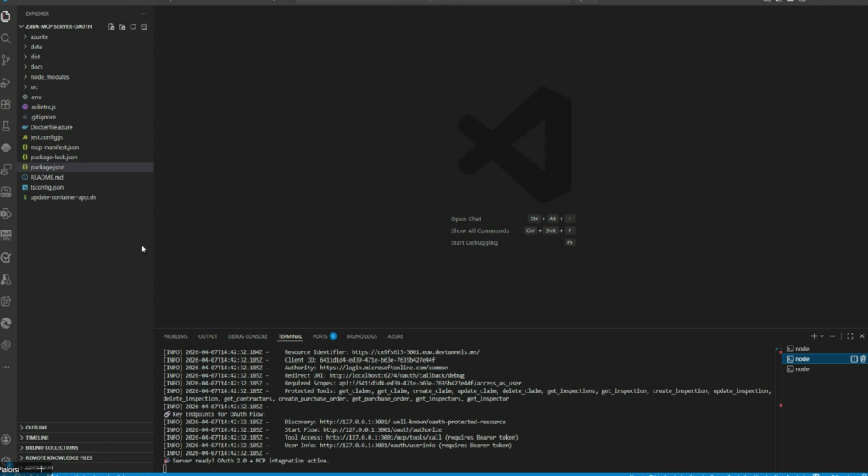The width and height of the screenshot is (868, 476).
Task: Expand the Outline section
Action: coord(36,428)
